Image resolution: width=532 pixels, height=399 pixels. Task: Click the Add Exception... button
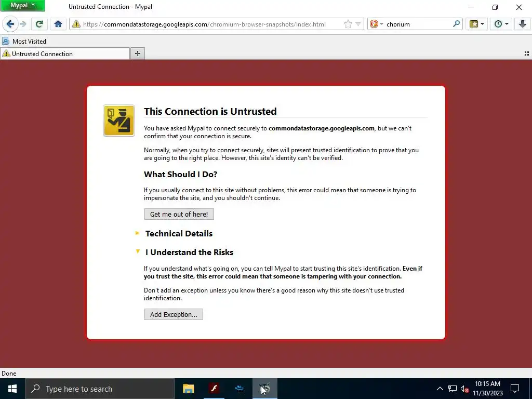point(174,314)
